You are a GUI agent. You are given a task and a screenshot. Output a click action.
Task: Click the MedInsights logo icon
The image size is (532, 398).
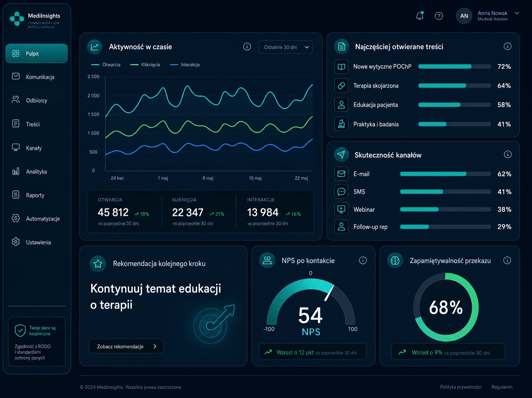click(x=17, y=19)
